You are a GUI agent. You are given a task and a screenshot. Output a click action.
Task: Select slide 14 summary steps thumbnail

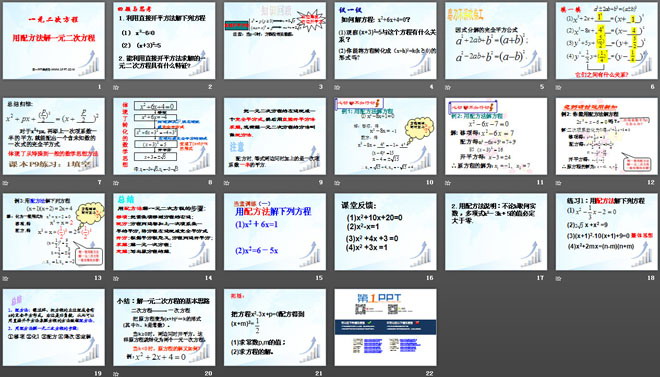pos(164,232)
